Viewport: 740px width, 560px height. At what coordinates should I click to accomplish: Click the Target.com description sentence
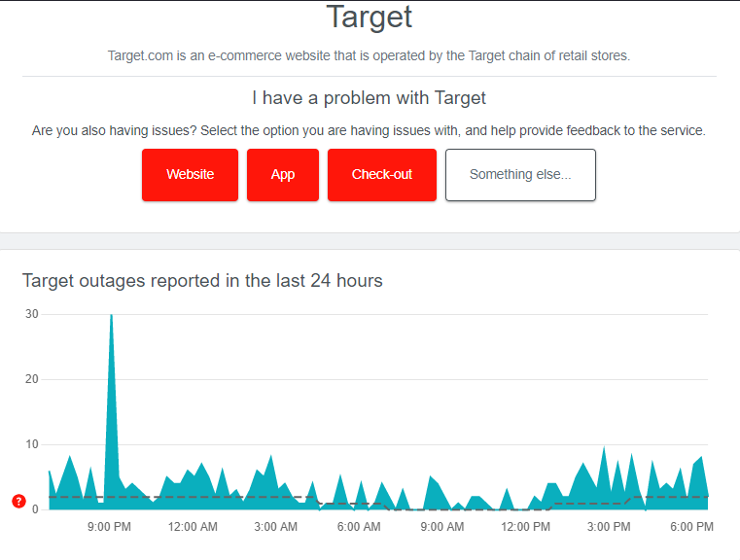[x=370, y=55]
